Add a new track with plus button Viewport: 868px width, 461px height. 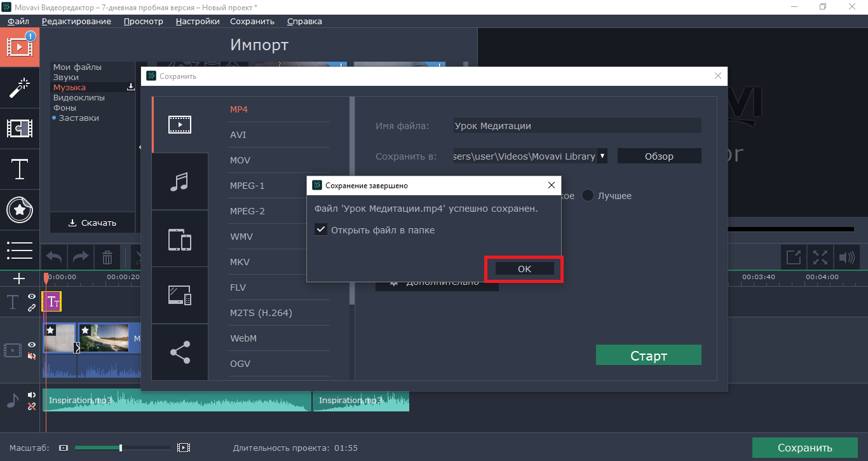coord(19,279)
